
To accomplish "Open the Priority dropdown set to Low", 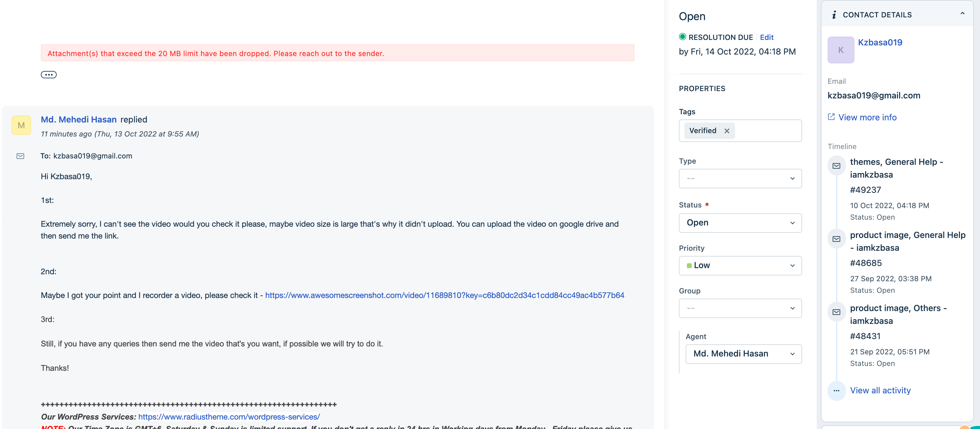I will (740, 265).
